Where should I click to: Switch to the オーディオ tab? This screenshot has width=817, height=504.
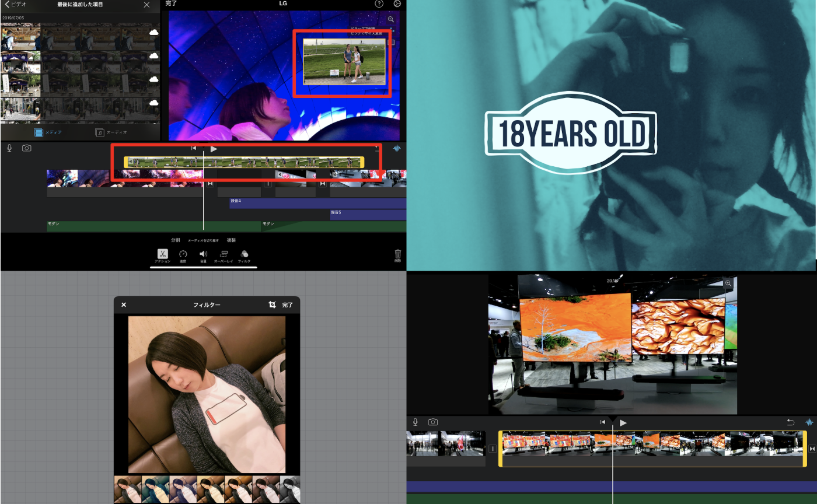point(111,132)
